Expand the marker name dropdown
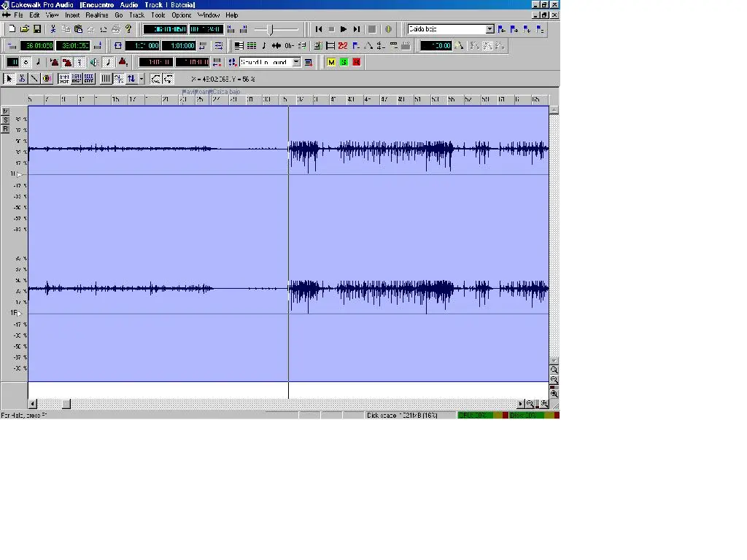 coord(490,29)
